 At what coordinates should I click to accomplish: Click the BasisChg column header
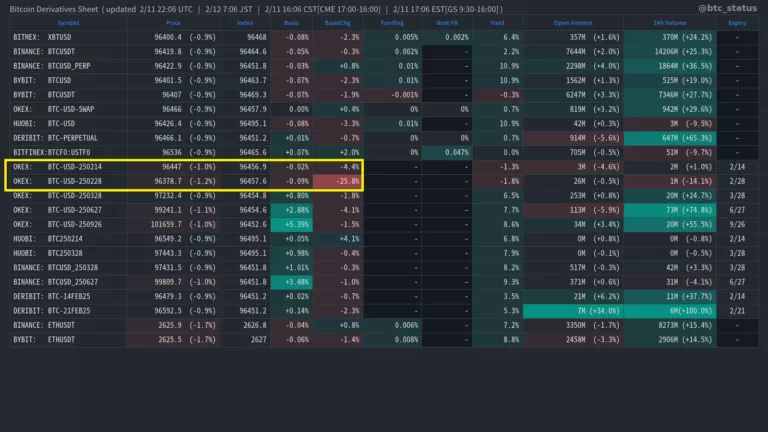(337, 23)
